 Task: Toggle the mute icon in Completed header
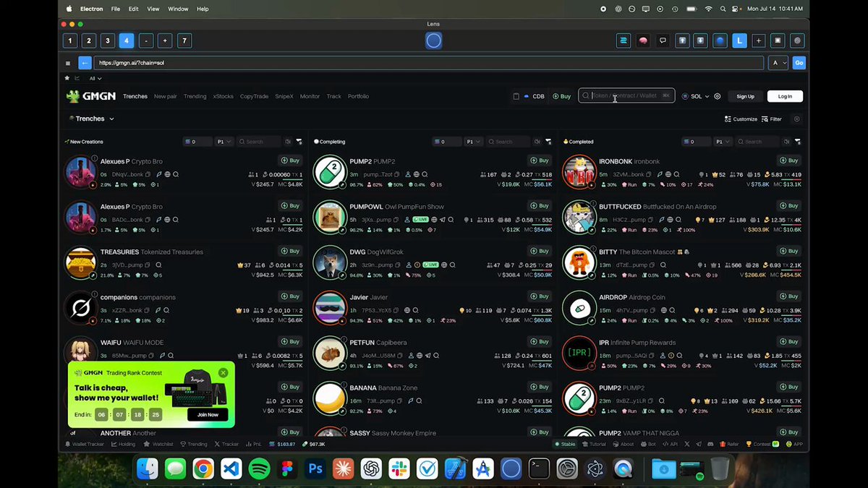pyautogui.click(x=786, y=142)
